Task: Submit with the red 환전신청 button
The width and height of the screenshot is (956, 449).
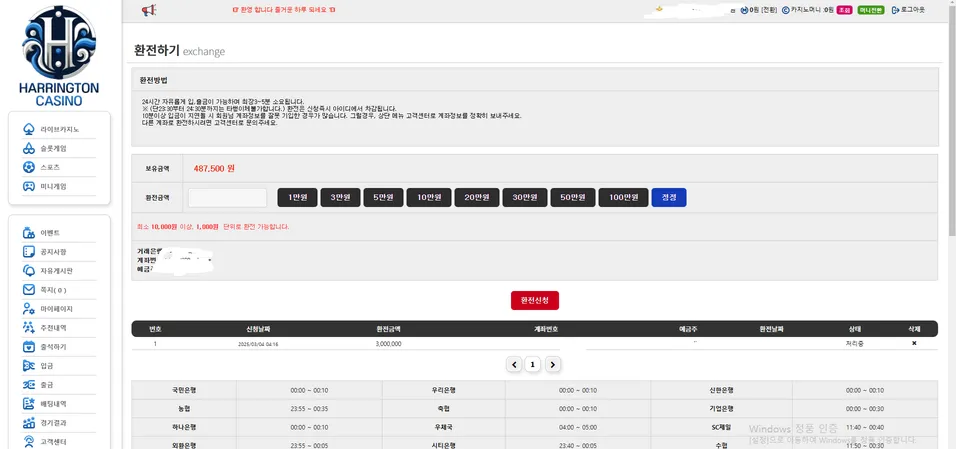Action: [x=535, y=301]
